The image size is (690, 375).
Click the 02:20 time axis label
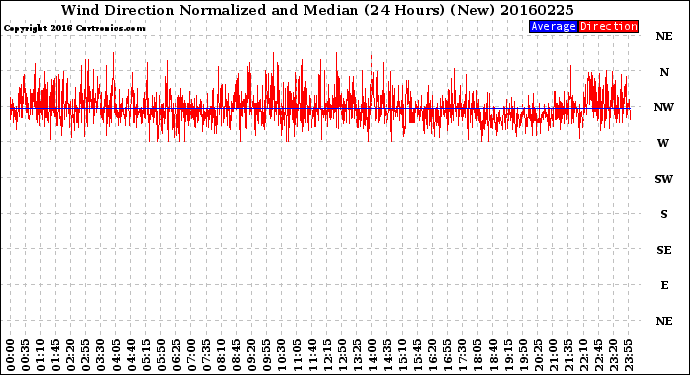(x=71, y=355)
